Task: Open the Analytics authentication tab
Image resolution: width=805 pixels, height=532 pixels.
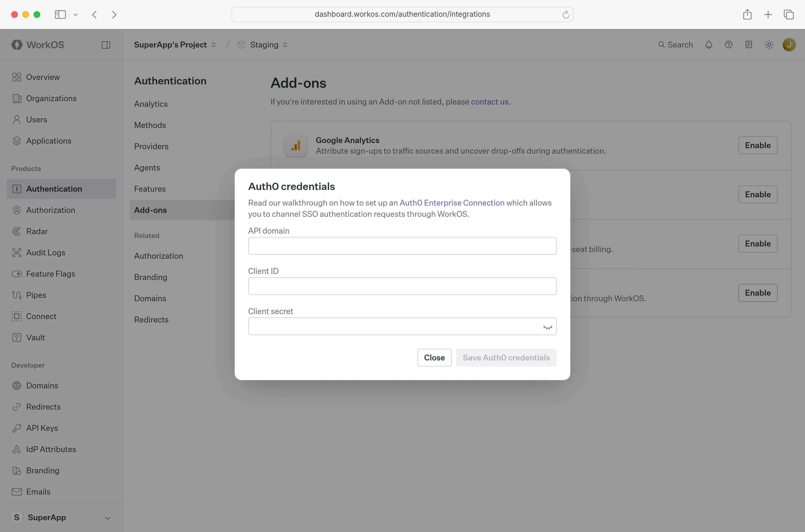Action: pyautogui.click(x=151, y=104)
